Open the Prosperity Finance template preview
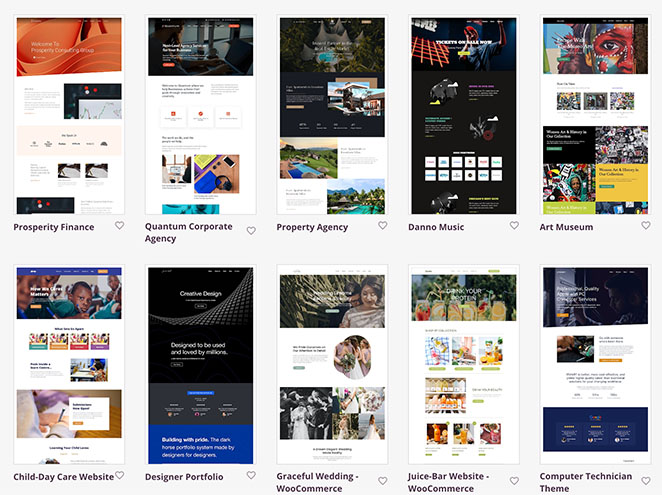The image size is (662, 495). pyautogui.click(x=69, y=115)
